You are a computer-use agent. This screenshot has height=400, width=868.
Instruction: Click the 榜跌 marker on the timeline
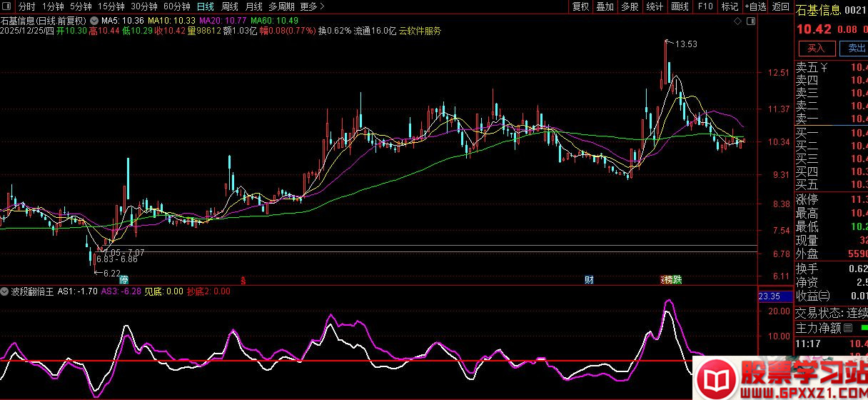[671, 279]
